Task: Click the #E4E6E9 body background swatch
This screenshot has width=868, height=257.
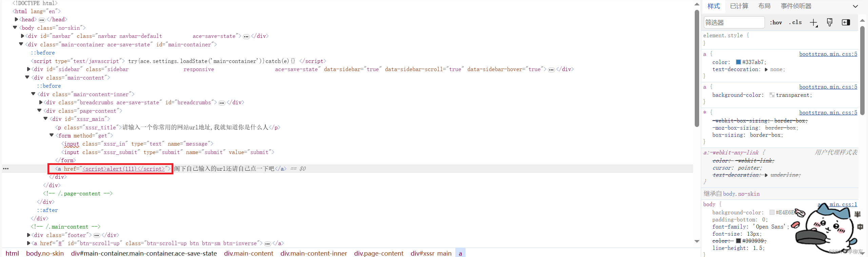Action: (x=772, y=212)
